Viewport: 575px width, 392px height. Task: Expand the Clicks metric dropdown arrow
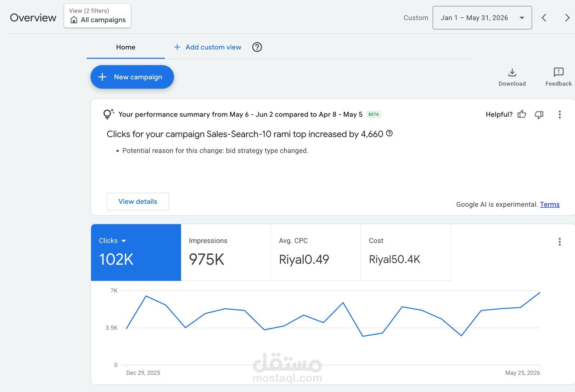(124, 241)
